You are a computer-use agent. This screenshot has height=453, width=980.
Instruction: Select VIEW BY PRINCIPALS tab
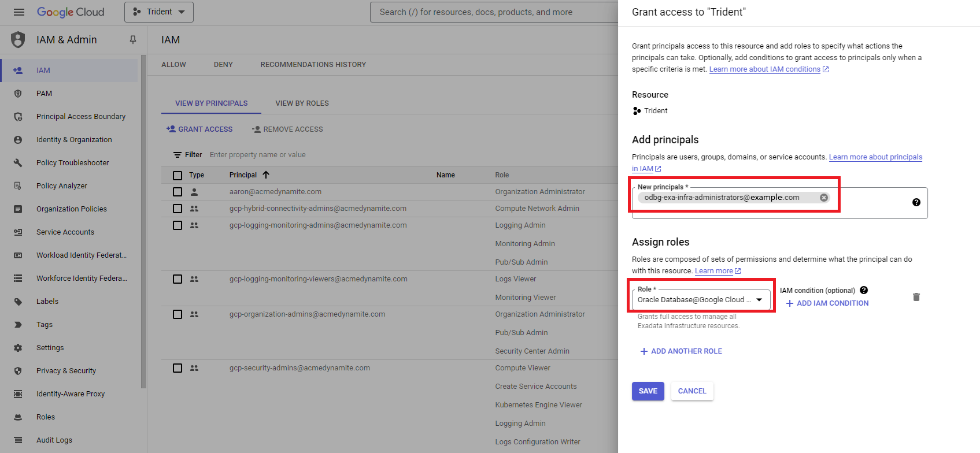click(x=211, y=103)
